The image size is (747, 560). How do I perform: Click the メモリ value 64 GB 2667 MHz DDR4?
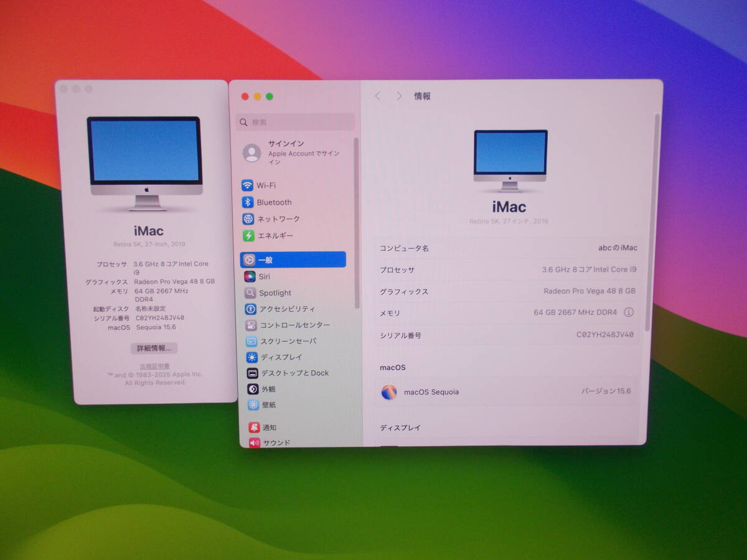(x=575, y=312)
